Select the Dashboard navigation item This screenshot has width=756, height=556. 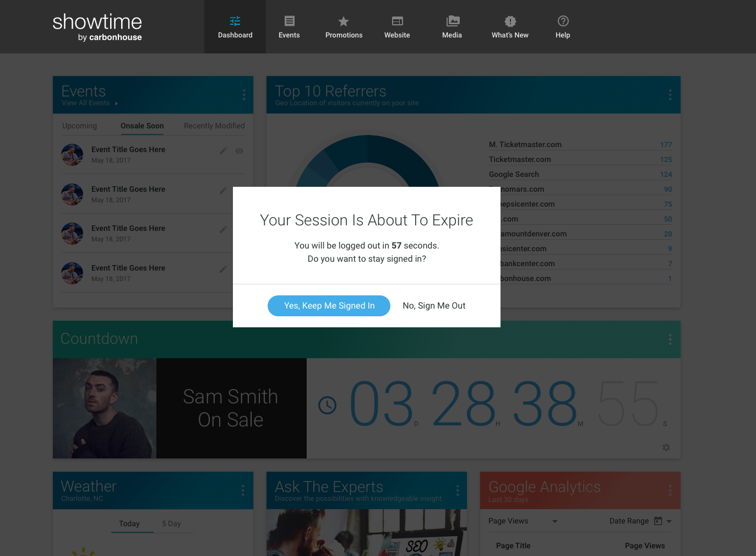click(235, 27)
